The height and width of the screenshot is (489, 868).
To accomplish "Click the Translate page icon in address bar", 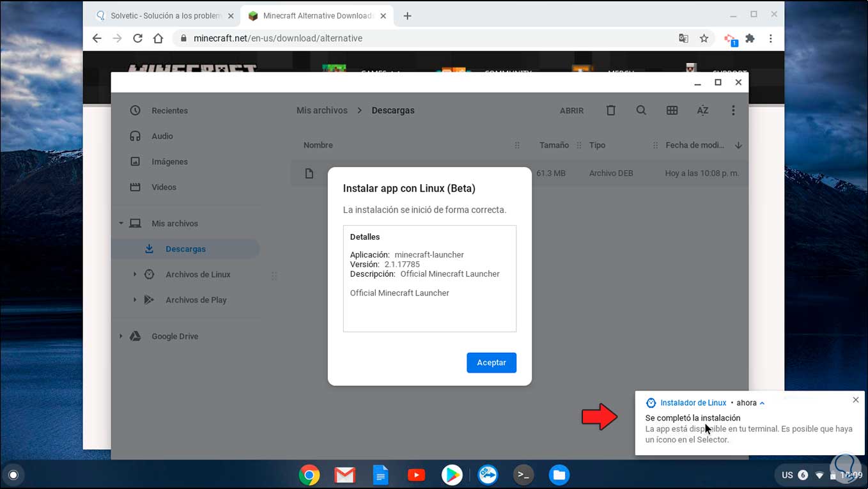I will (683, 38).
